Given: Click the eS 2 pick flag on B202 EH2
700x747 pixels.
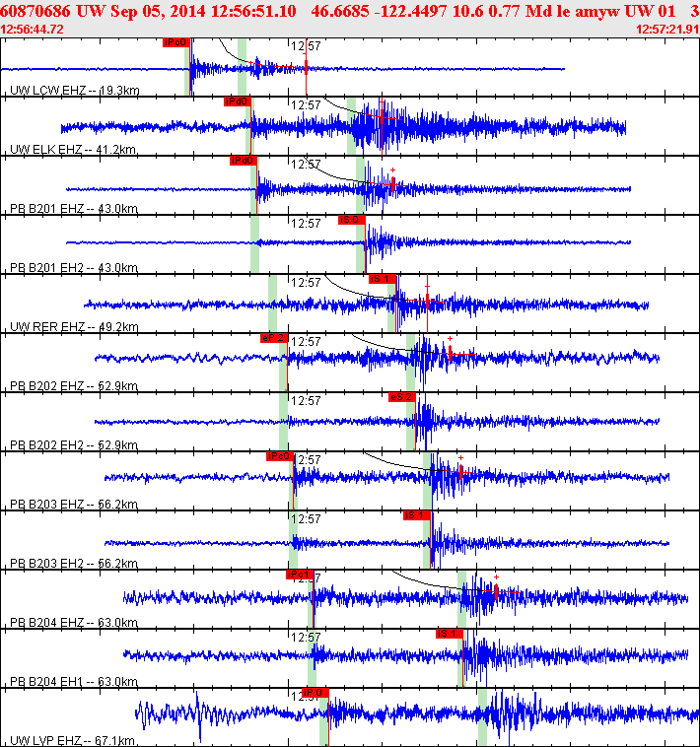Looking at the screenshot, I should (401, 397).
